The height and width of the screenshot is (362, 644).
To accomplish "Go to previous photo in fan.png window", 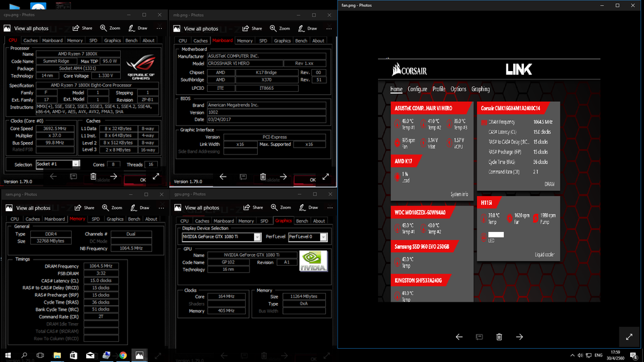I will click(x=459, y=337).
